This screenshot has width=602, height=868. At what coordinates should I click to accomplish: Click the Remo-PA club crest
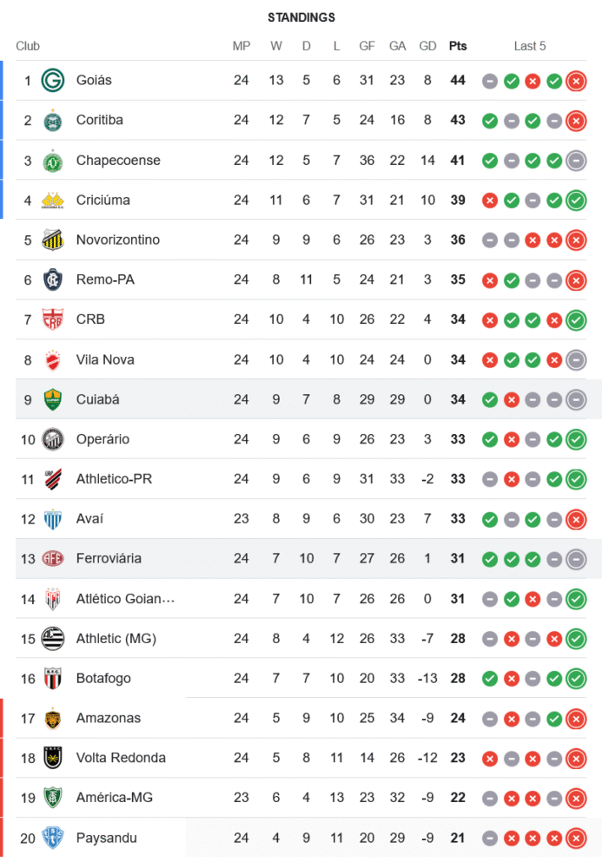pos(53,280)
